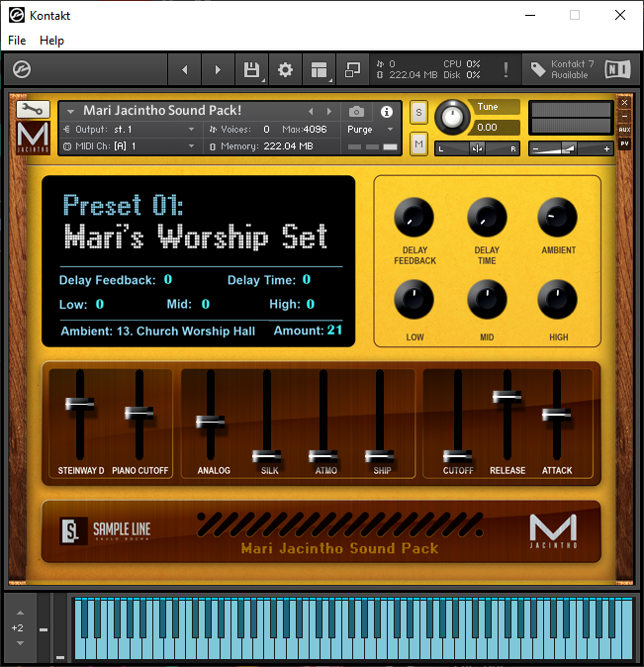Image resolution: width=644 pixels, height=667 pixels.
Task: Close the instrument with the X button
Action: pos(624,103)
